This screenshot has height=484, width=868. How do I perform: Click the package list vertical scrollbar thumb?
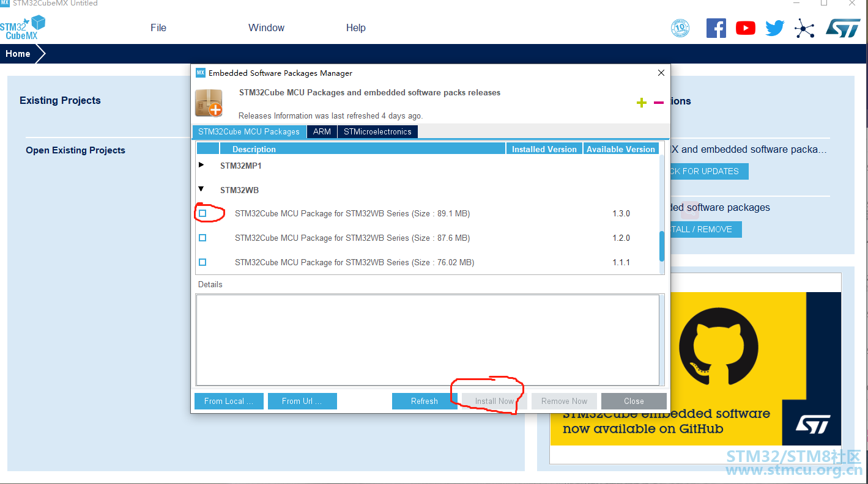(x=662, y=246)
